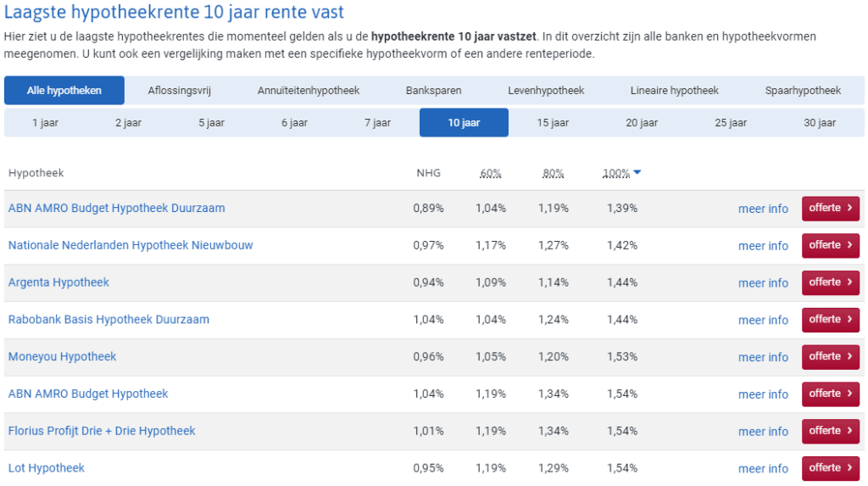Request offerte for Florius Profijt Drie
The image size is (868, 486).
click(831, 431)
